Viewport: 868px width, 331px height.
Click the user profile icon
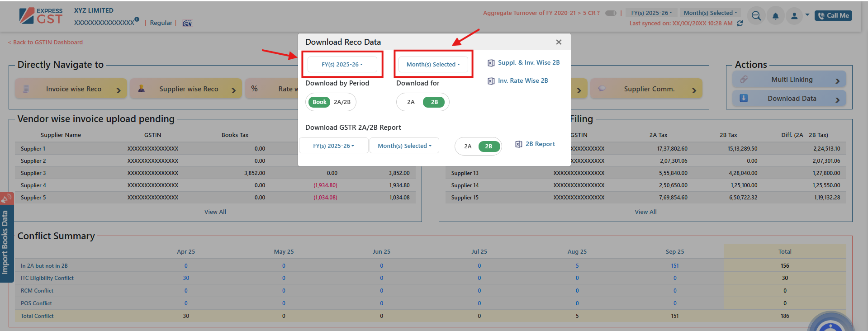[794, 16]
